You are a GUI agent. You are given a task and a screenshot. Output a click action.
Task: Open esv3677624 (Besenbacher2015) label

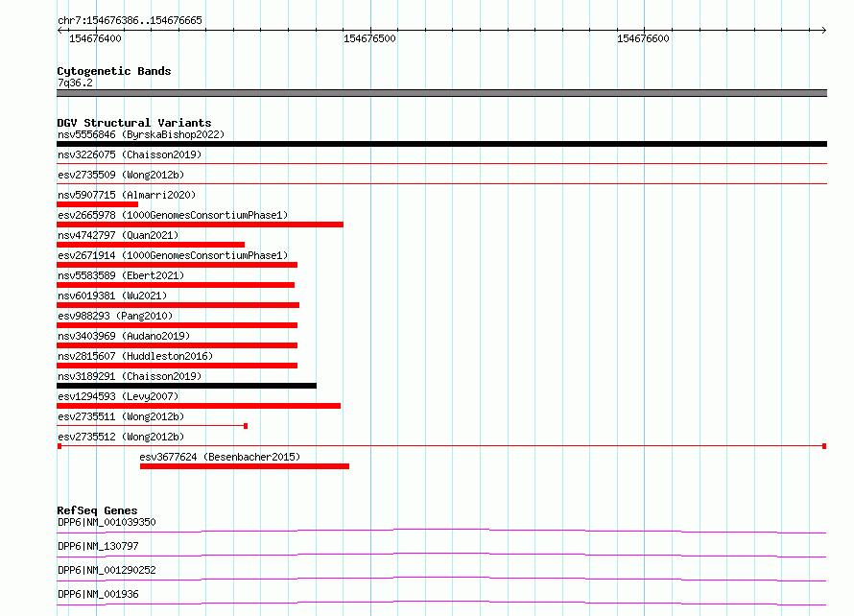pyautogui.click(x=220, y=457)
